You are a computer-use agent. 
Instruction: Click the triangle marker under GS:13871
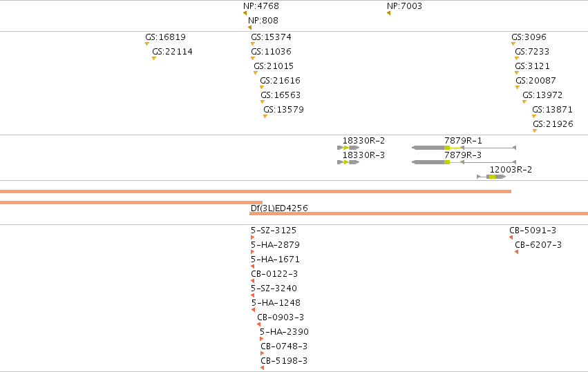coord(534,116)
